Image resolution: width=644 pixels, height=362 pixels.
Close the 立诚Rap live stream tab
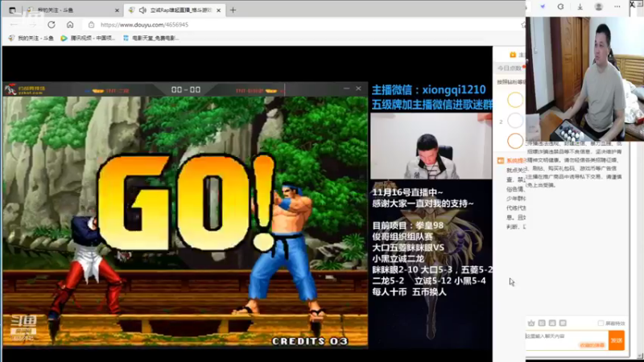[x=218, y=10]
